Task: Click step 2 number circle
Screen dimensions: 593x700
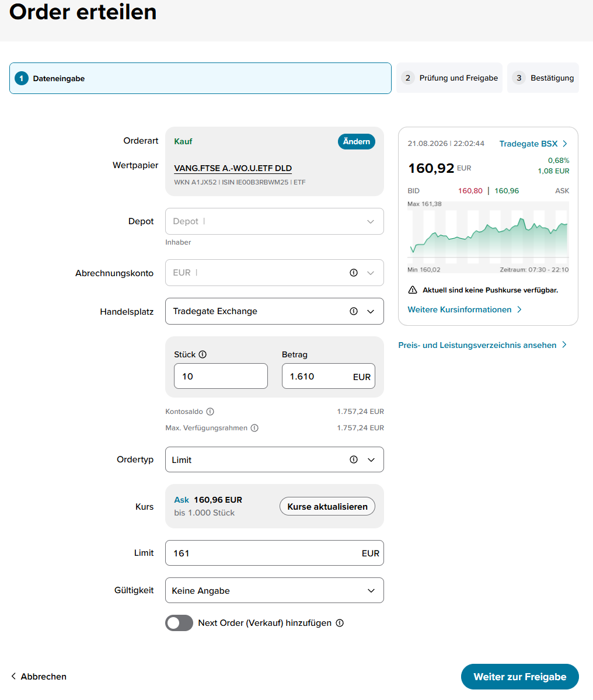Action: [407, 78]
